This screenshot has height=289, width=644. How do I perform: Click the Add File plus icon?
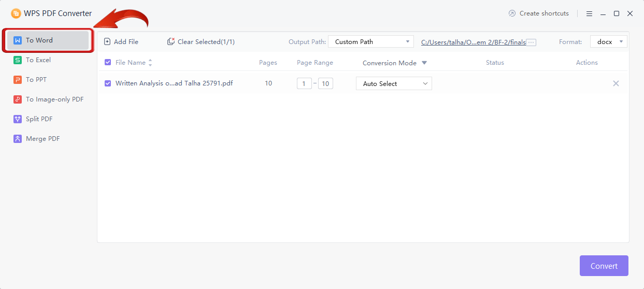point(107,41)
